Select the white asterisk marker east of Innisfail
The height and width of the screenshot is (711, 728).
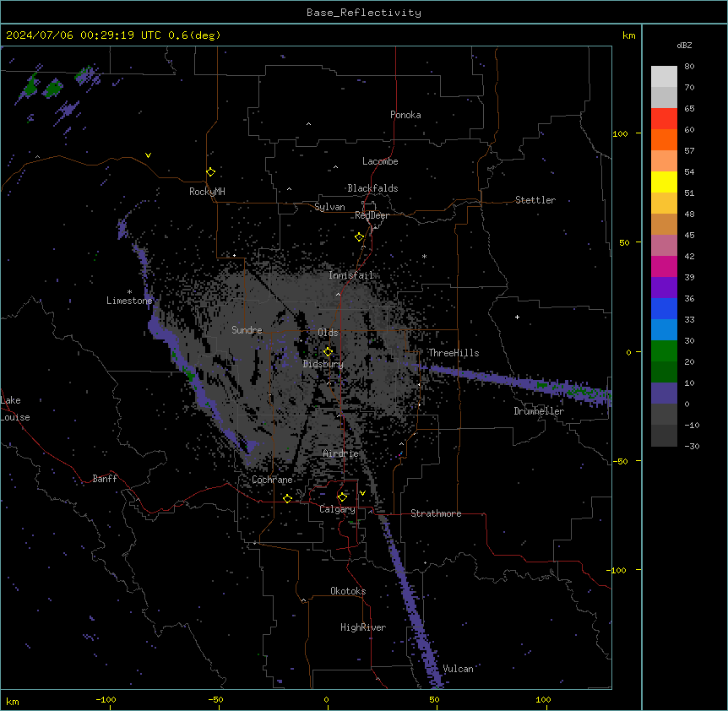pyautogui.click(x=424, y=256)
